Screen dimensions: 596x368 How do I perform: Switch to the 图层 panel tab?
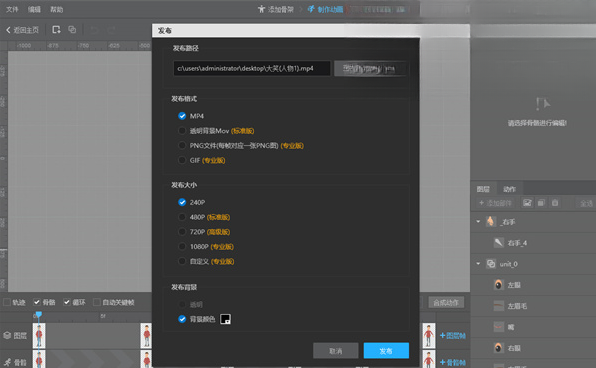tap(483, 189)
